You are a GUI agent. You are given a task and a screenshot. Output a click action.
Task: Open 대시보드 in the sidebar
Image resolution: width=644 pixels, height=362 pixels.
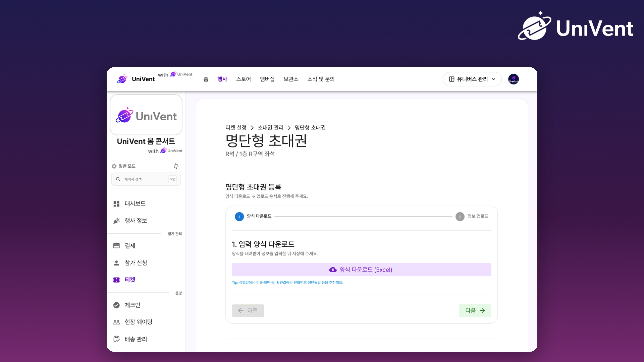(146, 204)
